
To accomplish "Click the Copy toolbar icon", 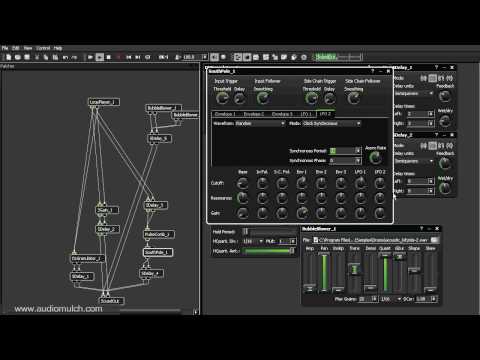I will click(x=46, y=57).
